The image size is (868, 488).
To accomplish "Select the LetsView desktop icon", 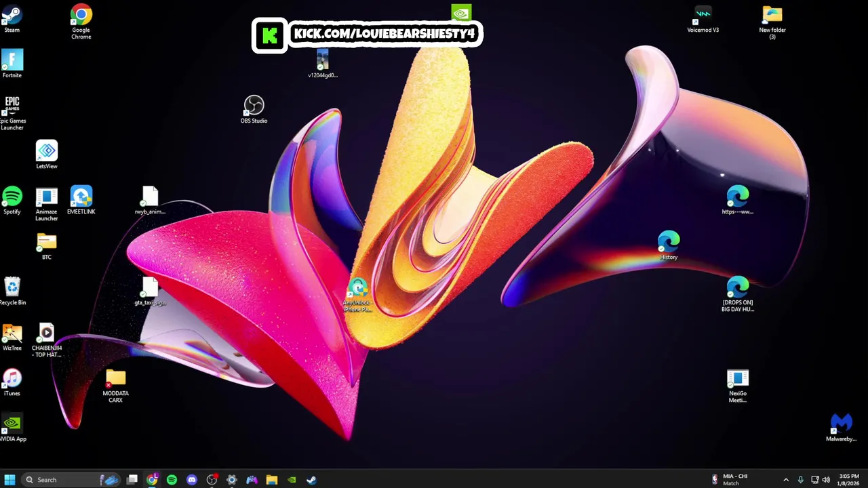I will click(47, 155).
